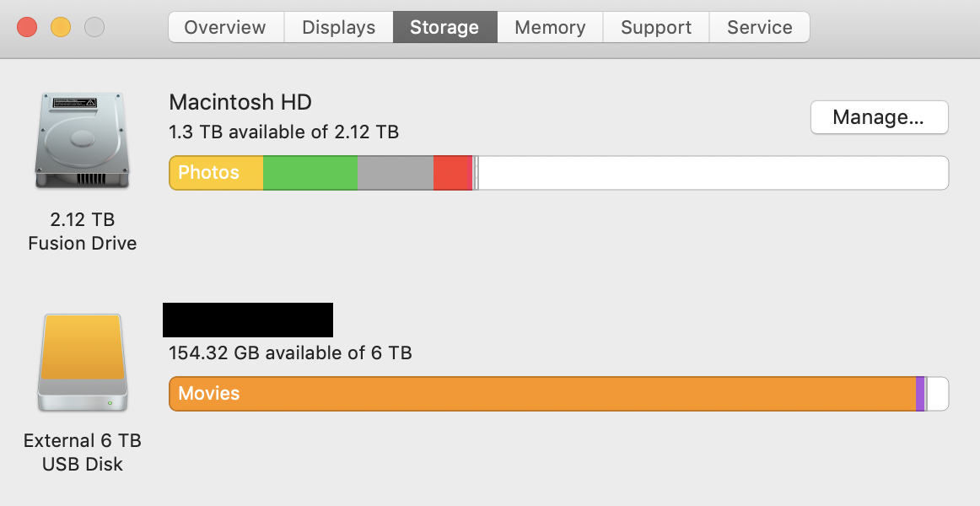
Task: Click the purple segment in external disk bar
Action: click(x=920, y=394)
